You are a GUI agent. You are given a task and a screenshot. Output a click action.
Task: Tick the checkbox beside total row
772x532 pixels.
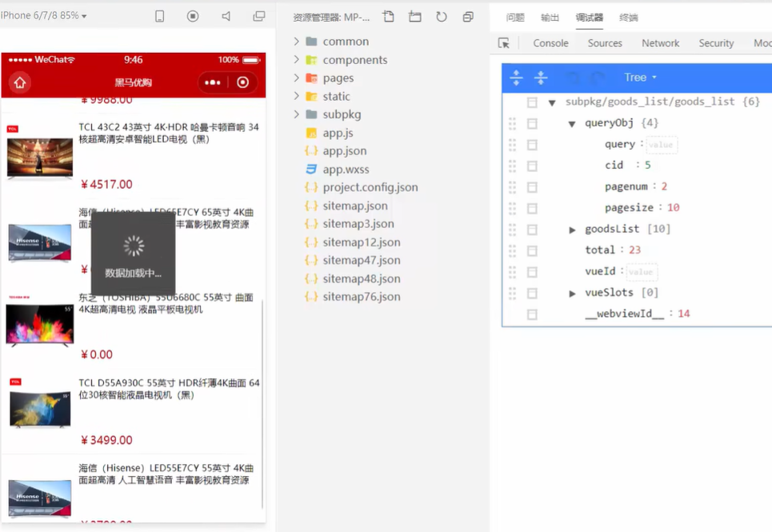[532, 250]
